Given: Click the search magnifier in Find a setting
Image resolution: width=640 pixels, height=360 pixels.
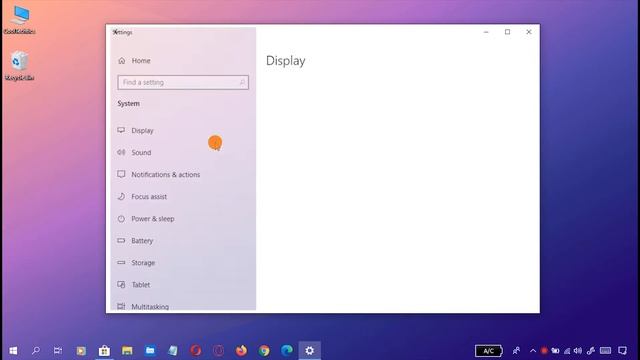Looking at the screenshot, I should pos(242,82).
